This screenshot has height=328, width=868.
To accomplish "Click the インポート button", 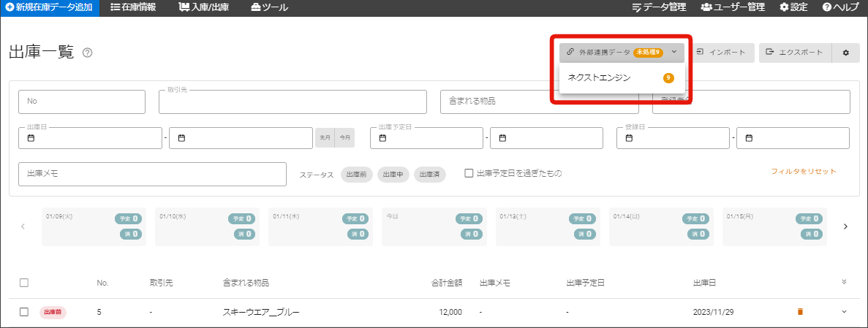I will (x=721, y=53).
